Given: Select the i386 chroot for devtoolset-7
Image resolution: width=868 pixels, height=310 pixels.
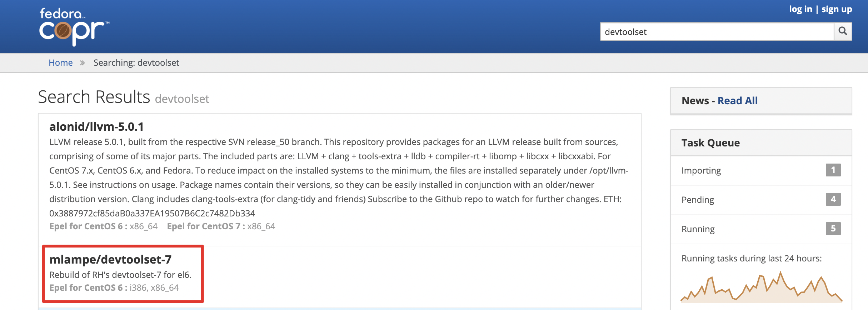Looking at the screenshot, I should coord(139,287).
